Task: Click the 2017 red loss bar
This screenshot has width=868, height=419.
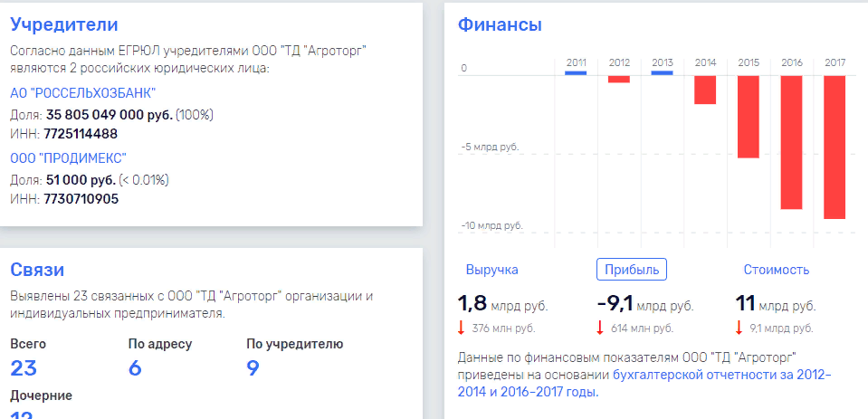Action: [x=835, y=148]
